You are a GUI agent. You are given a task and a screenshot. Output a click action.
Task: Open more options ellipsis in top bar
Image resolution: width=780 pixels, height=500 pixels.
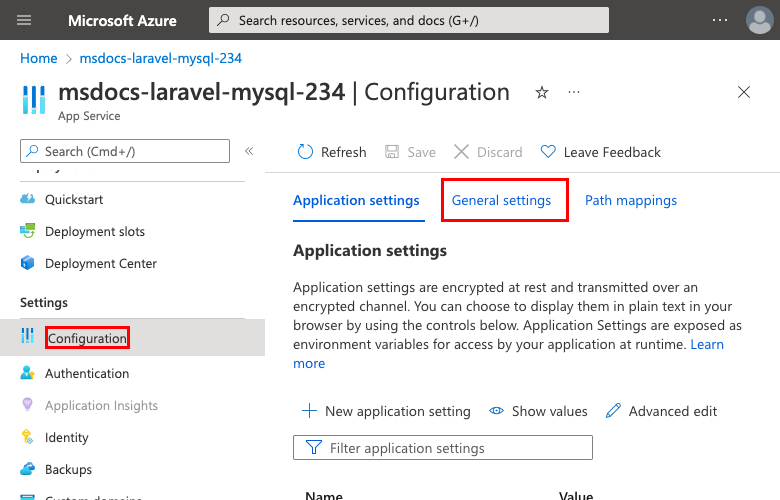[x=720, y=20]
